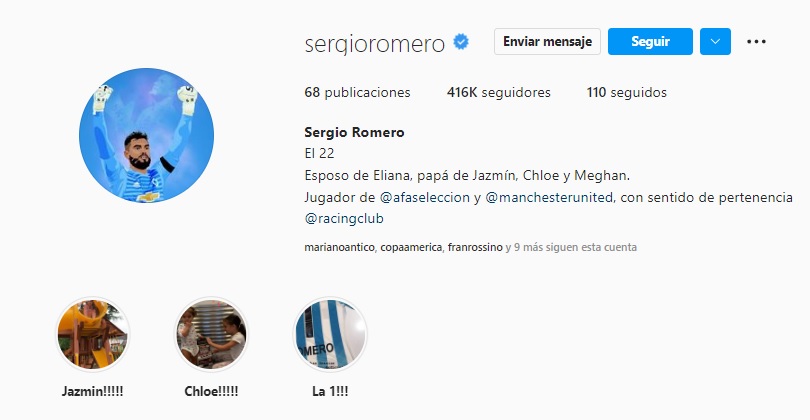Open the Jazmin!!!!! story highlight
Viewport: 810px width, 420px height.
pyautogui.click(x=92, y=334)
